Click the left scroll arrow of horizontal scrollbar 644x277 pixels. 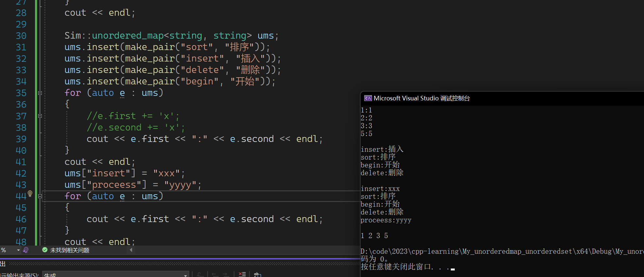[131, 250]
